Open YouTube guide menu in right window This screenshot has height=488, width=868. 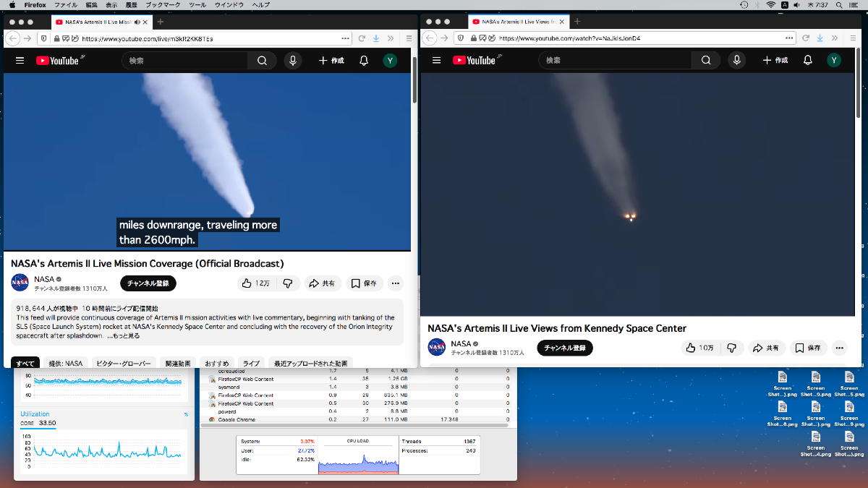pyautogui.click(x=436, y=61)
